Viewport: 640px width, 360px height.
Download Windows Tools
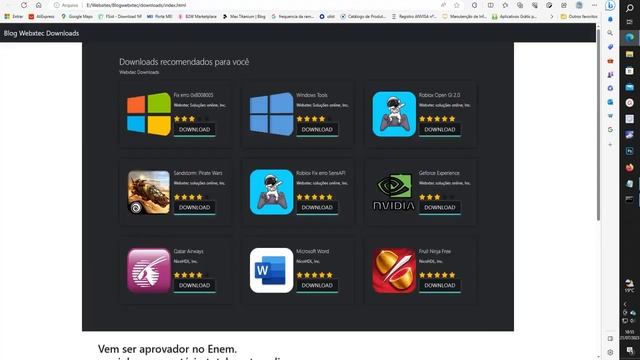pyautogui.click(x=317, y=129)
